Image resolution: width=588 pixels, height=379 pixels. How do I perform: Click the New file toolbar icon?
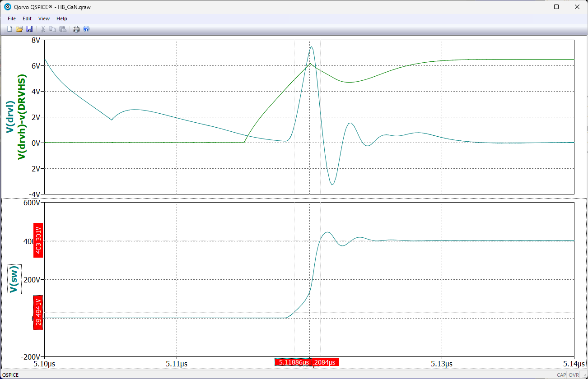click(x=10, y=29)
